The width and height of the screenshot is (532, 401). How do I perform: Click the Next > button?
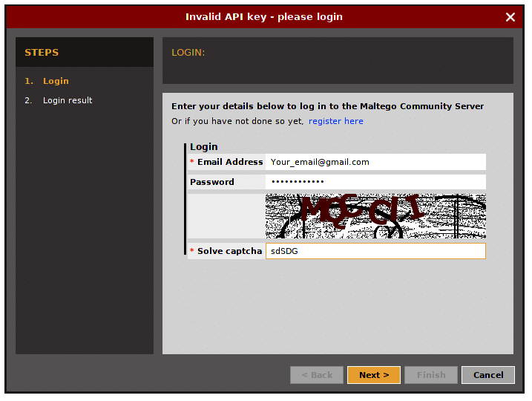[x=374, y=375]
